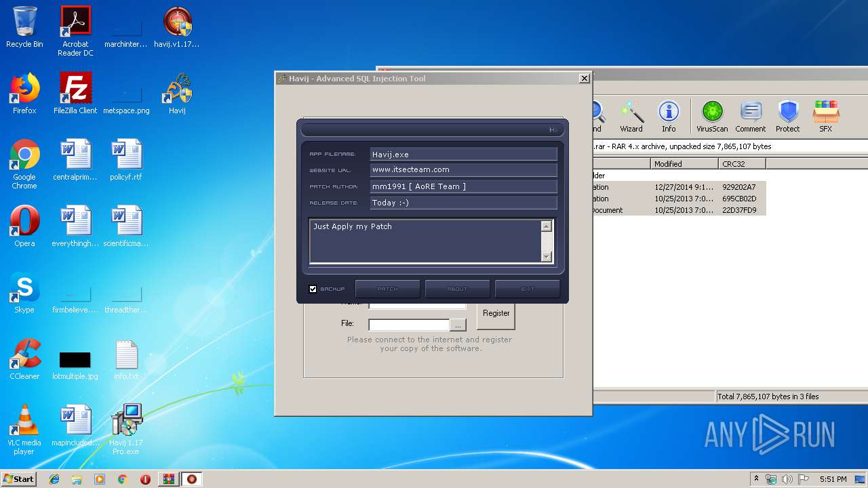Click the file browse '...' button
Image resolution: width=868 pixels, height=488 pixels.
pos(458,325)
